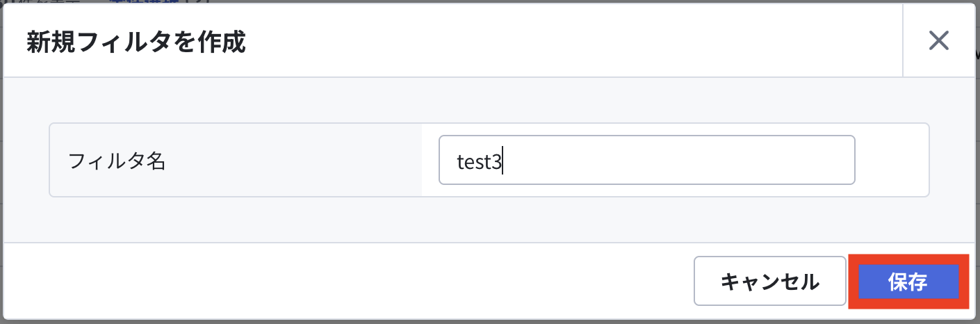Screen dimensions: 980x324
Task: Click the dialog title 新規フィルタを作成
Action: coord(136,42)
